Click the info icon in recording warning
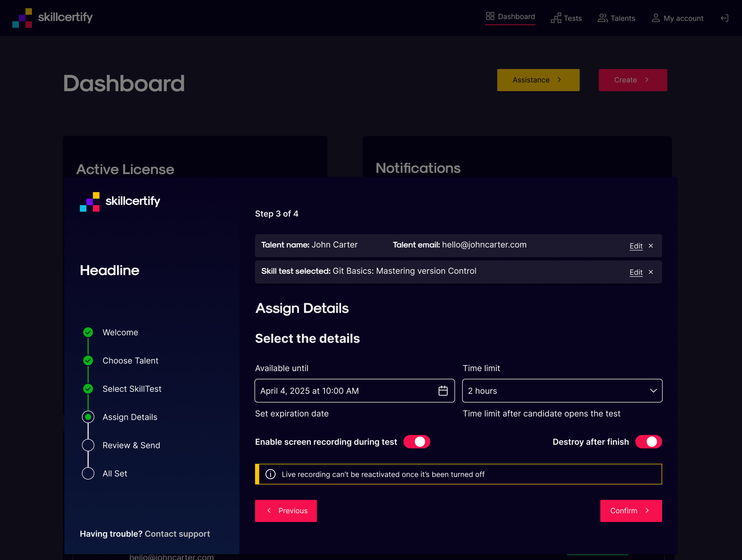 (x=270, y=474)
